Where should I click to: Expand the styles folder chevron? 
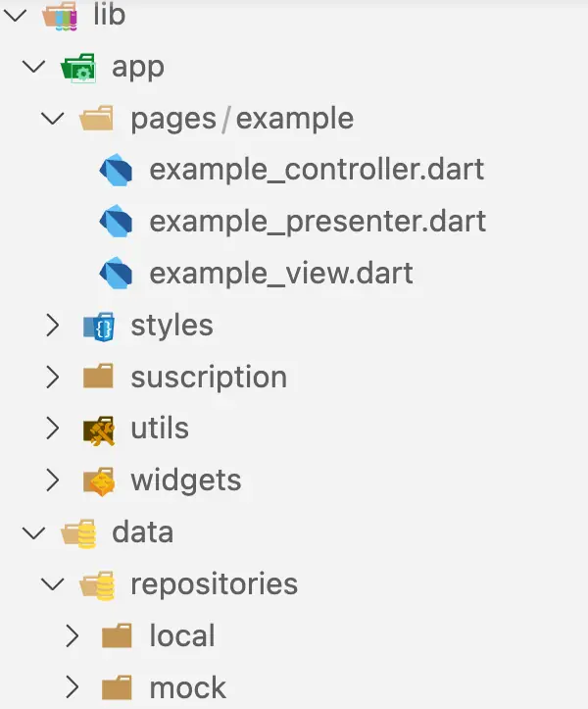click(53, 326)
